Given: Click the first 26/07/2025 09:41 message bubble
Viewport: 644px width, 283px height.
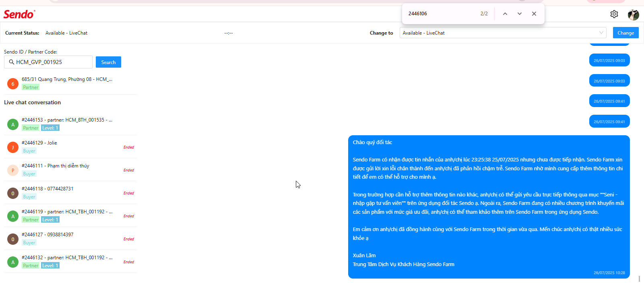Looking at the screenshot, I should pyautogui.click(x=609, y=101).
